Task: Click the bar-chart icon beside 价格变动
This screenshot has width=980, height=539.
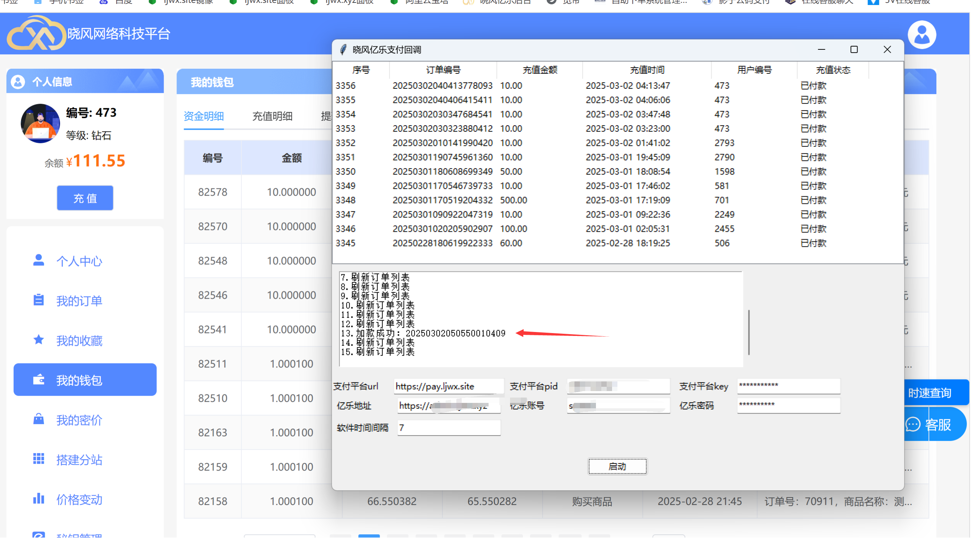Action: [x=38, y=499]
